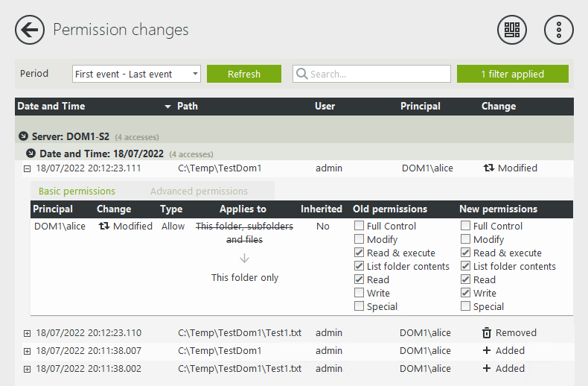Open the three-dot more options menu
This screenshot has height=386, width=588.
click(x=559, y=30)
